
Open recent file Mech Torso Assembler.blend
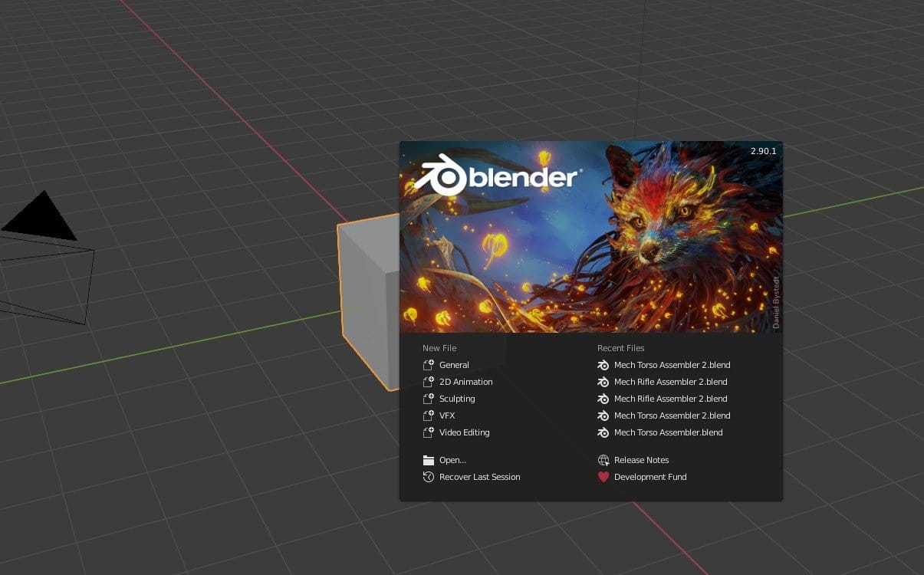[x=659, y=432]
